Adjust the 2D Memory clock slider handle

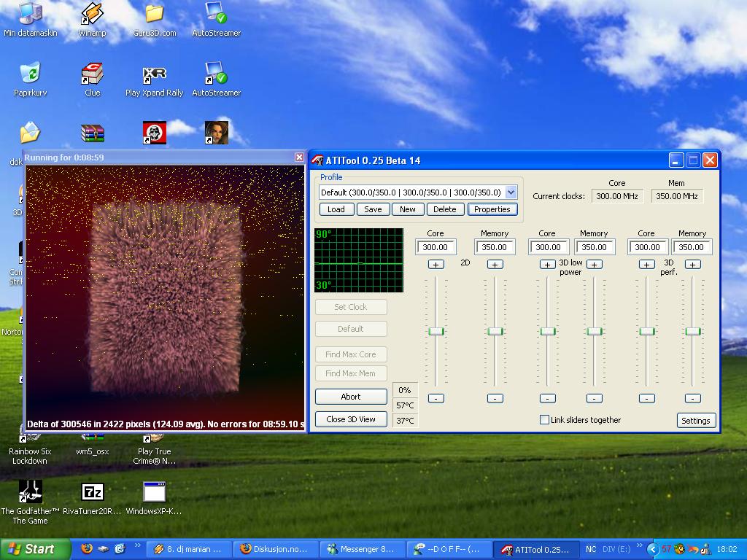pyautogui.click(x=495, y=332)
